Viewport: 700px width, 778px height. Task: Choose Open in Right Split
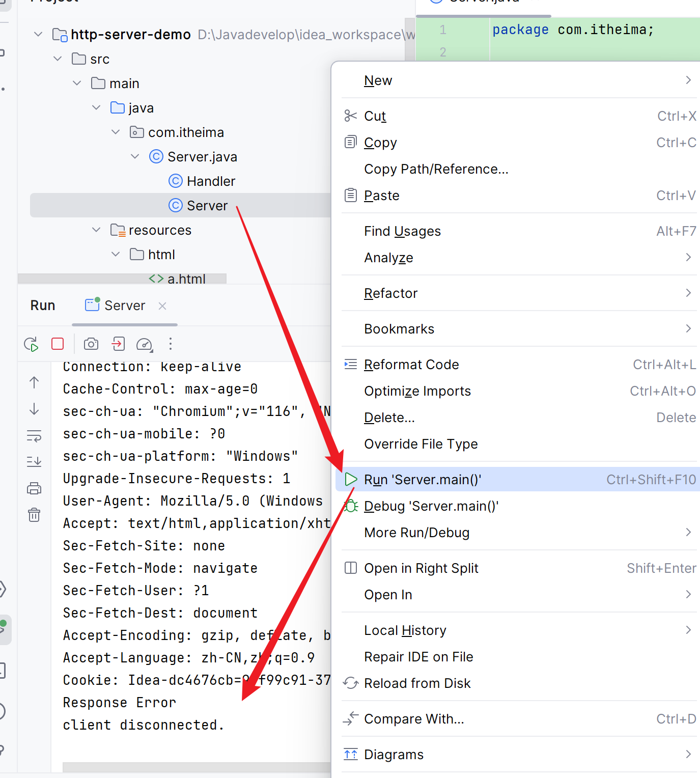[518, 568]
